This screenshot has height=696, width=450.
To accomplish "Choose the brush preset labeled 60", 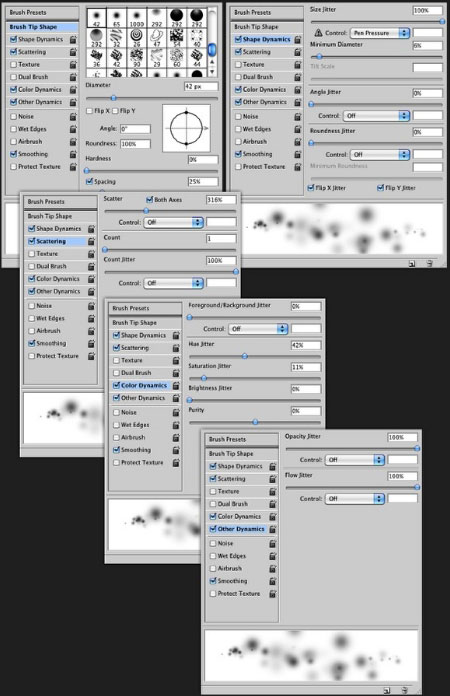I will pyautogui.click(x=177, y=58).
